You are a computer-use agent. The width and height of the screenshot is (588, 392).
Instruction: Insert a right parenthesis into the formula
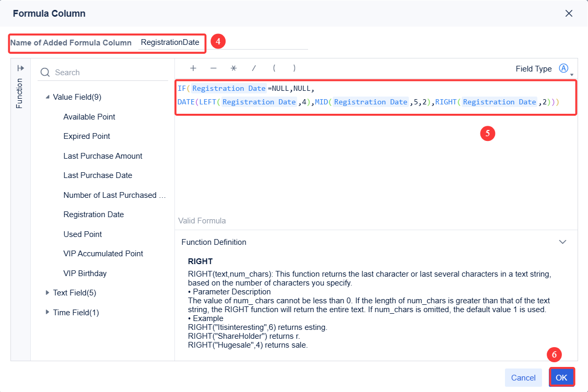[294, 68]
